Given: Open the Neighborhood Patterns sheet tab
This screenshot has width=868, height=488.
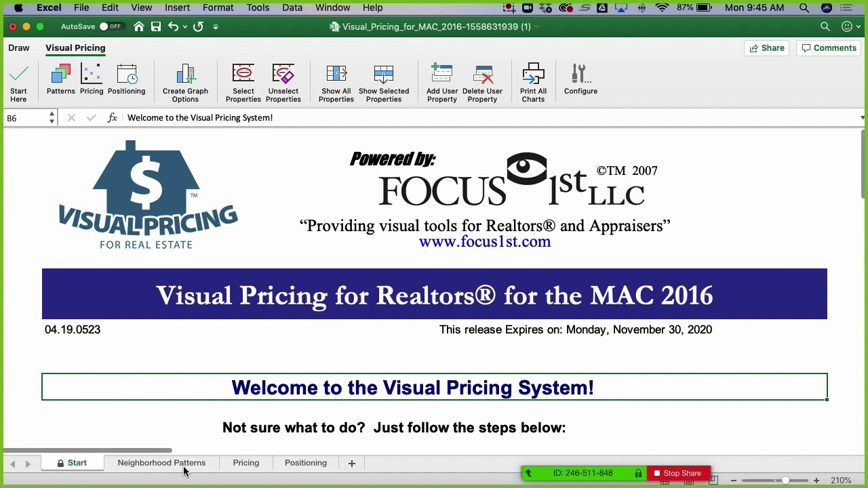Looking at the screenshot, I should [161, 463].
